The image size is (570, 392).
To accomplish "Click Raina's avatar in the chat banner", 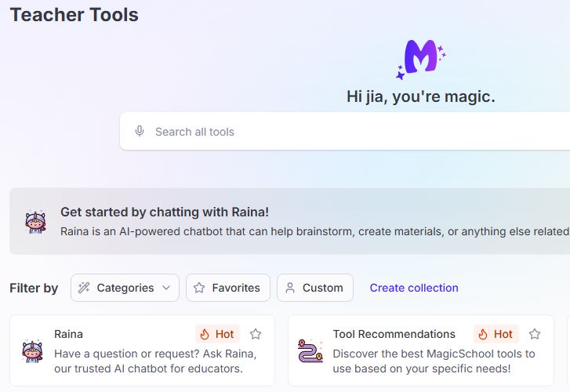I will [35, 222].
